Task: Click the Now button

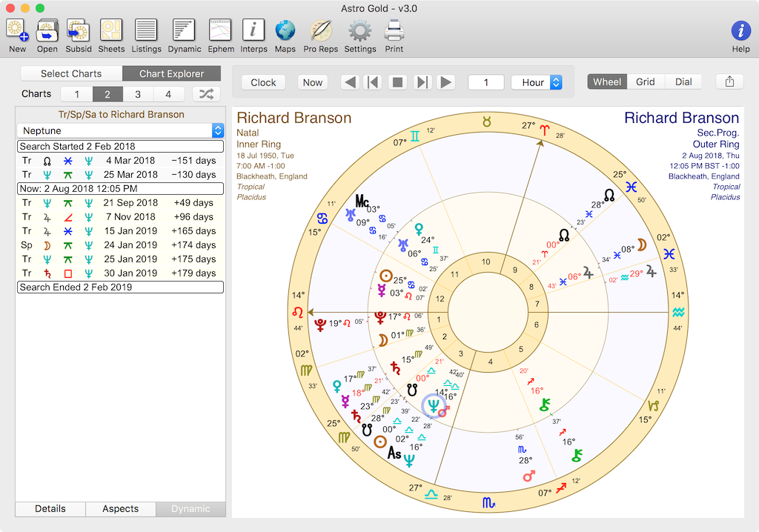Action: 313,82
